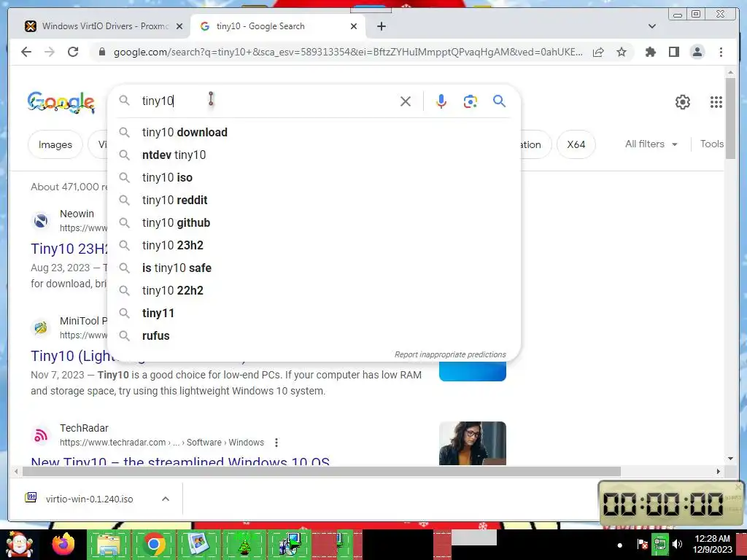747x560 pixels.
Task: Search by image with Google Lens icon
Action: tap(471, 101)
